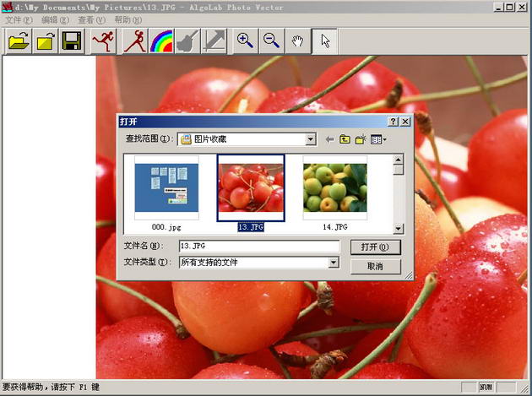Viewport: 532px width, 396px height.
Task: Open image file with folder icon
Action: [x=19, y=41]
